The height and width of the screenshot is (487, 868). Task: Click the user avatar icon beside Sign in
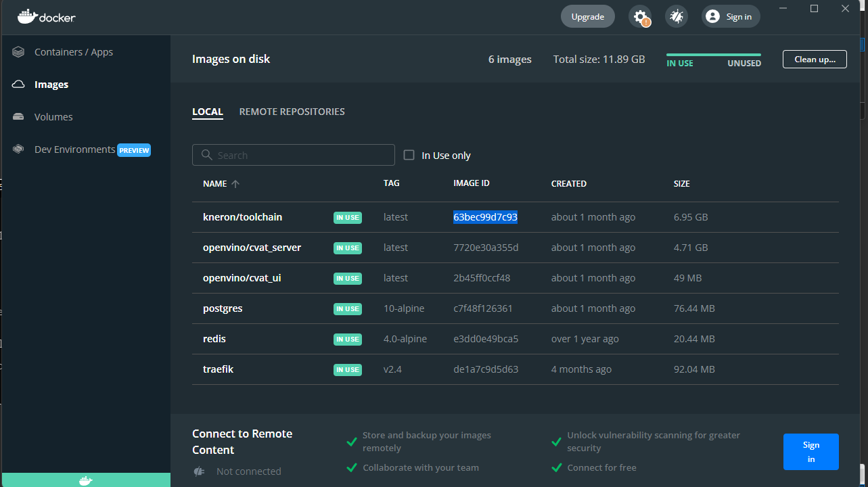point(712,17)
